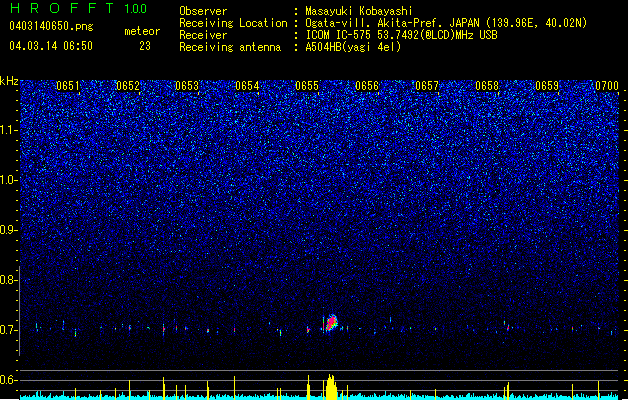Click the Receiving Location label
629x400 pixels.
pos(233,23)
